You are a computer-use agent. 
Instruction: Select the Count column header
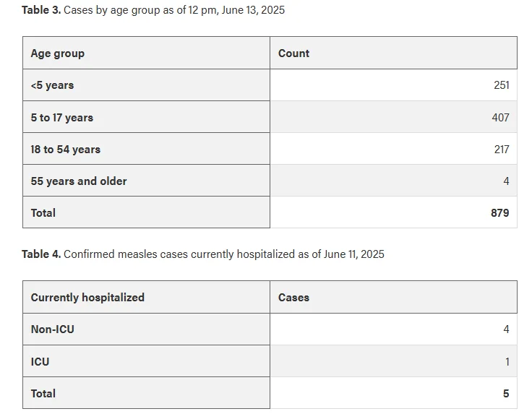click(x=393, y=53)
